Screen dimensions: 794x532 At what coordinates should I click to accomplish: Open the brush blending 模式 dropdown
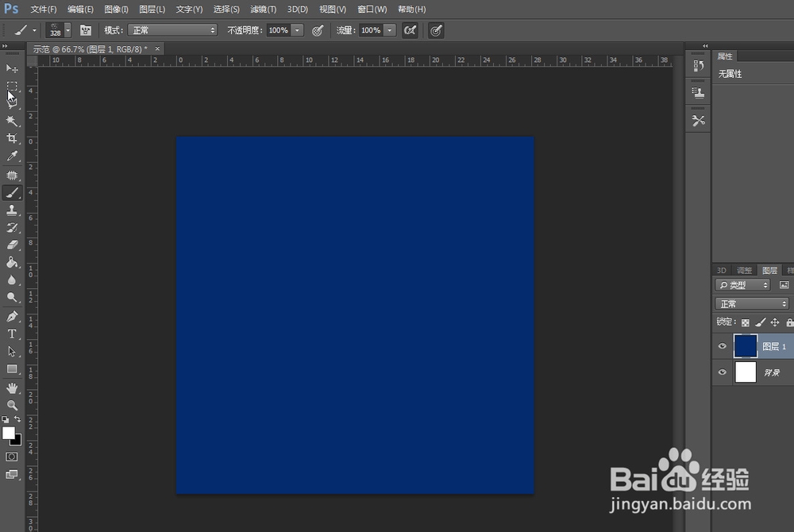click(171, 30)
